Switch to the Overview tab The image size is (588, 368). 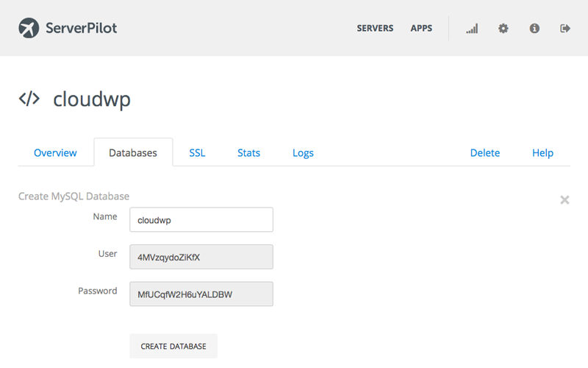(x=55, y=153)
